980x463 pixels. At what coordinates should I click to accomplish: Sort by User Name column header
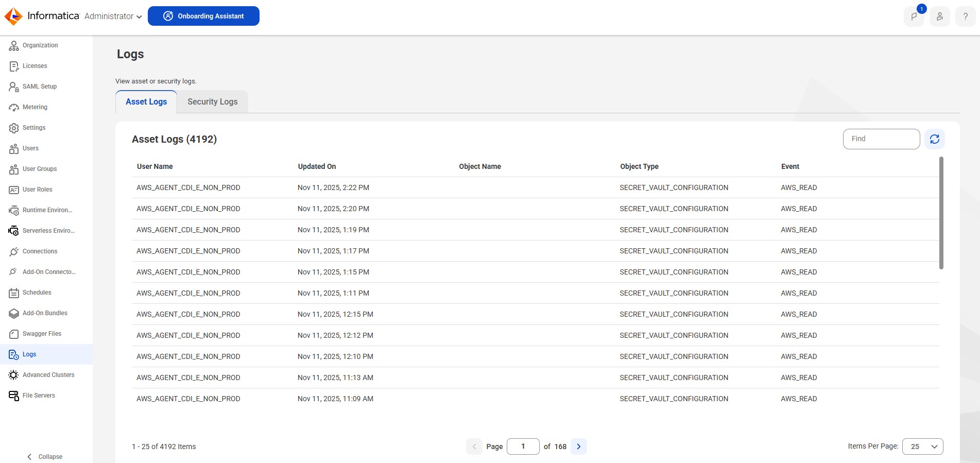155,166
